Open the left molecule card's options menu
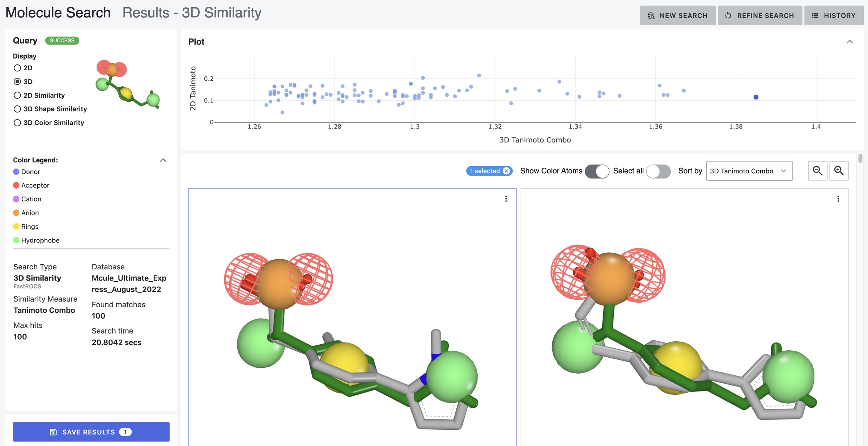This screenshot has height=446, width=868. [x=506, y=199]
